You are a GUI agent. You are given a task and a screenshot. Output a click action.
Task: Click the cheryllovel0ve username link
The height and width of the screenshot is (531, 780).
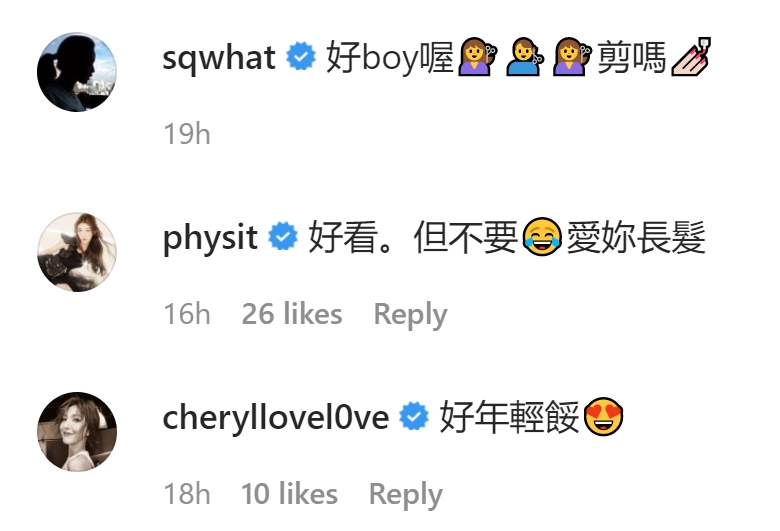(x=276, y=418)
